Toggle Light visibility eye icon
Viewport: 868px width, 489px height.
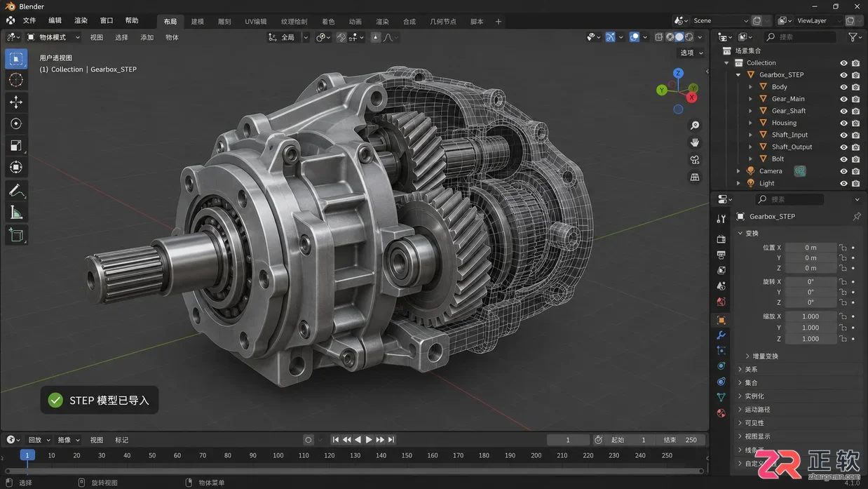(x=843, y=183)
